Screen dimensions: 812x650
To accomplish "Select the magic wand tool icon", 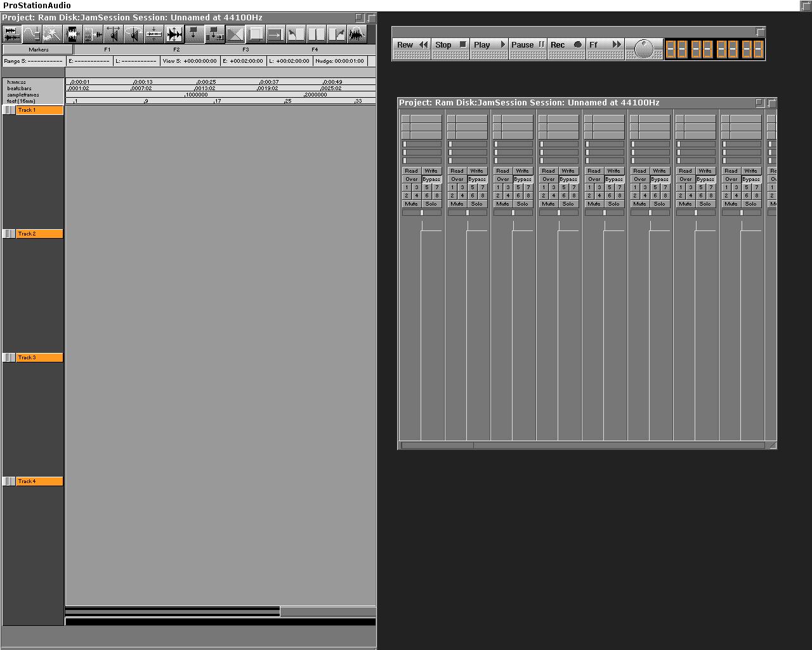I will (52, 34).
